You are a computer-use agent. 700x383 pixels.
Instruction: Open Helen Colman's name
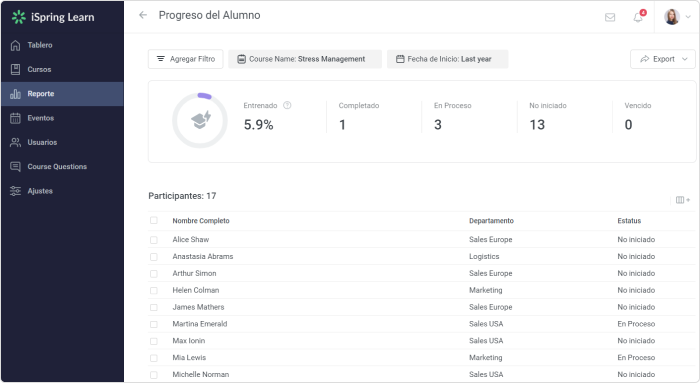pos(196,290)
